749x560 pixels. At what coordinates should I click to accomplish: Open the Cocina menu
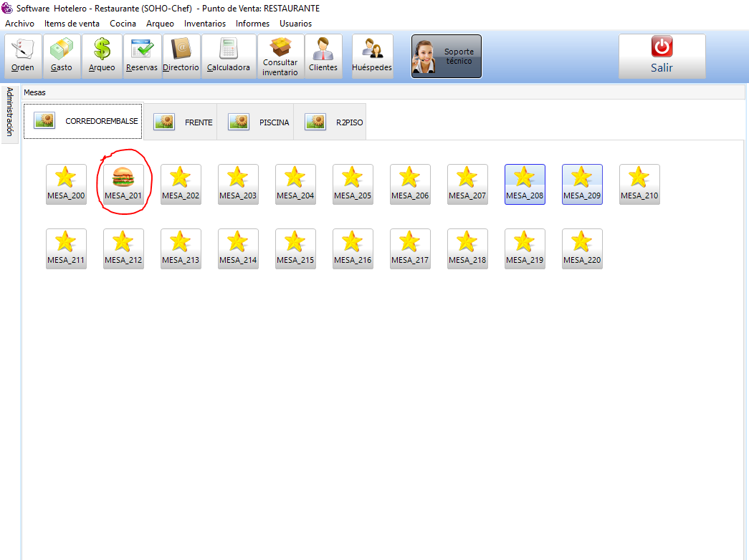point(123,24)
